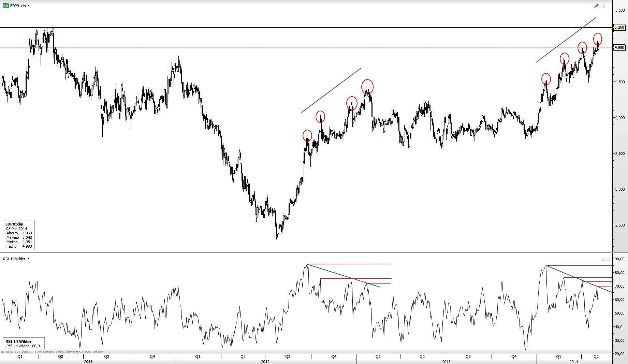The height and width of the screenshot is (364, 628).
Task: Maximize the RSI indicator panel
Action: tap(603, 259)
